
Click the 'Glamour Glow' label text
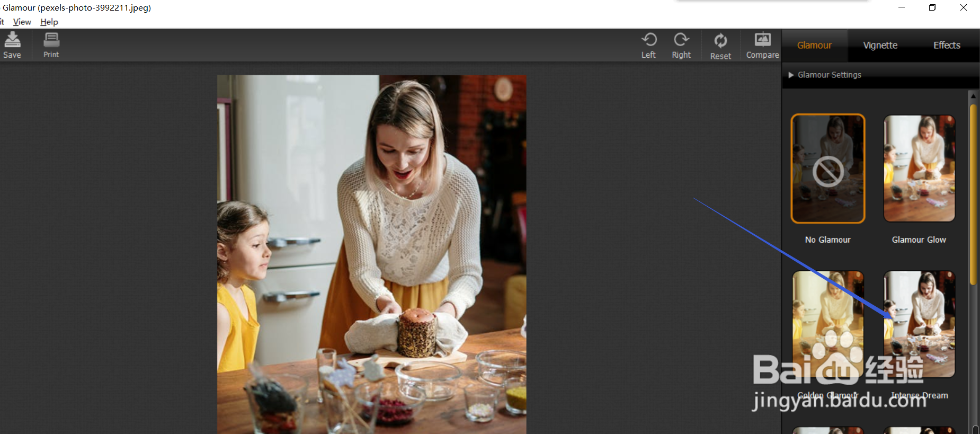(x=919, y=240)
